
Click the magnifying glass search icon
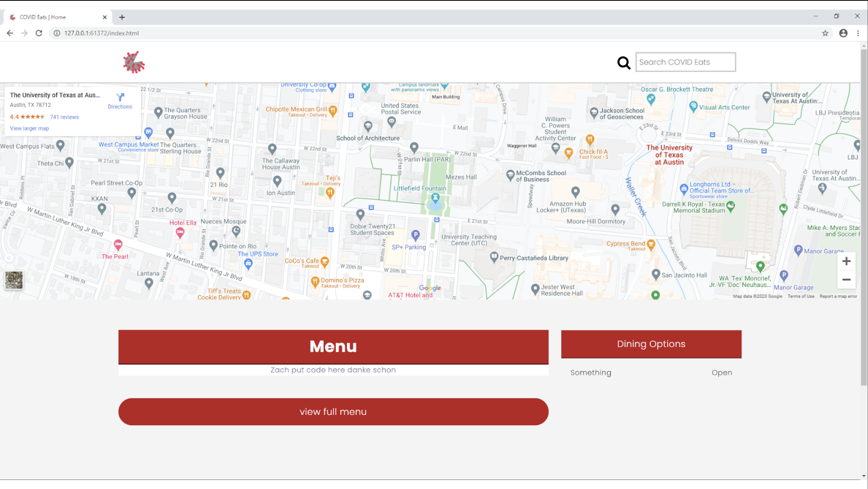(623, 63)
